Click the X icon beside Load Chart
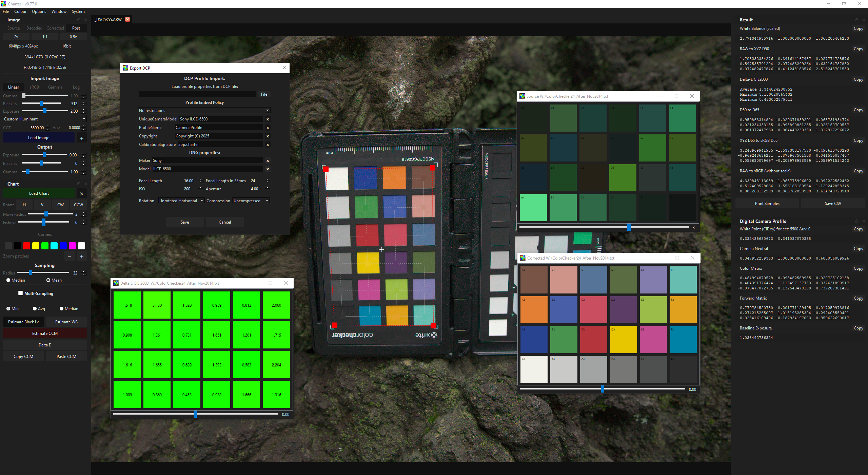Viewport: 868px width, 475px height. pos(81,194)
